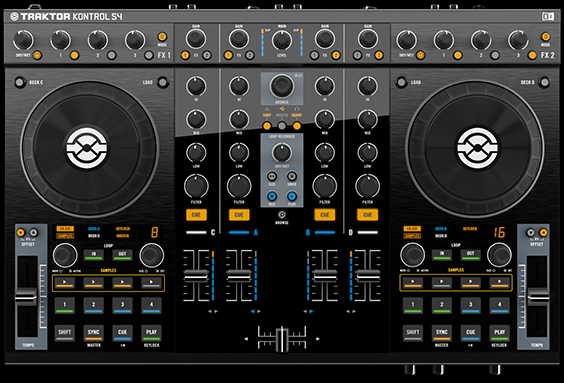Start recording with the Loop Recorder REC button

(272, 196)
